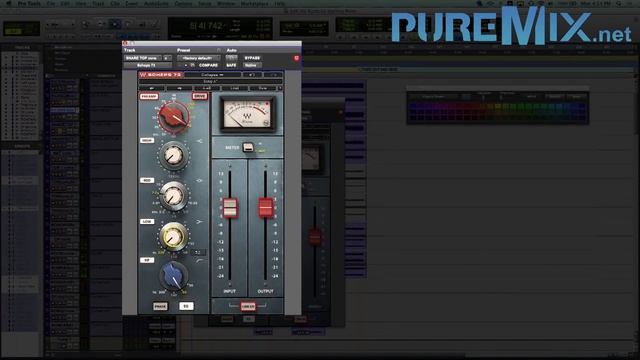Click the HIGH band gain knob
The width and height of the screenshot is (640, 360).
click(x=173, y=156)
